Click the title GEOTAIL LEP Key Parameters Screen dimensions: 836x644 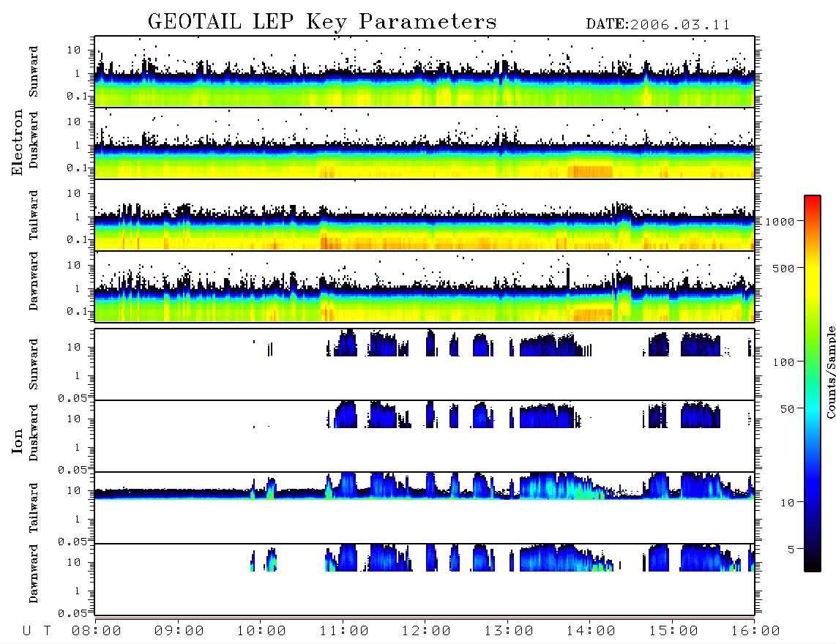coord(322,23)
